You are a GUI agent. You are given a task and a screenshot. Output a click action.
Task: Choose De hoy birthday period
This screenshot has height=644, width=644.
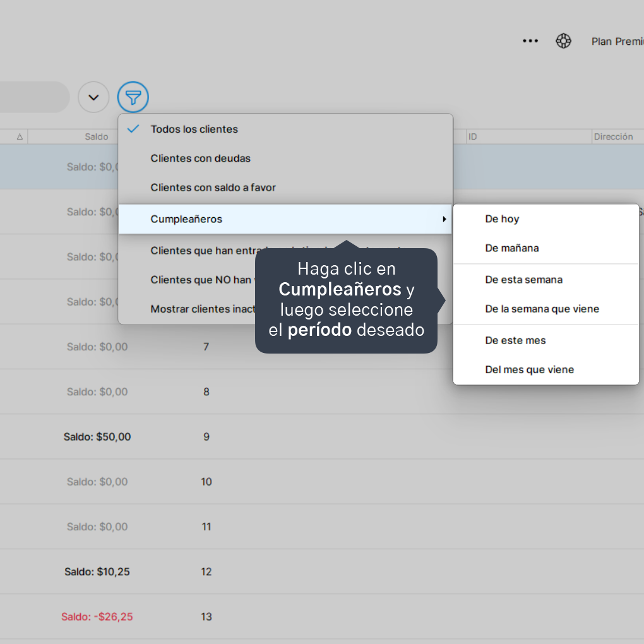pos(546,219)
